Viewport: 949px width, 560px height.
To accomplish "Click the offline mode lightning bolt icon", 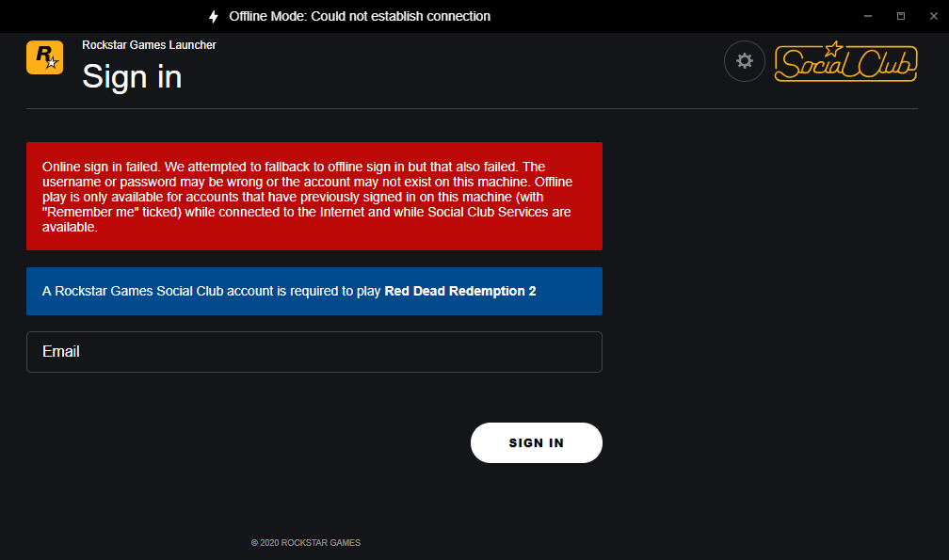I will click(213, 16).
